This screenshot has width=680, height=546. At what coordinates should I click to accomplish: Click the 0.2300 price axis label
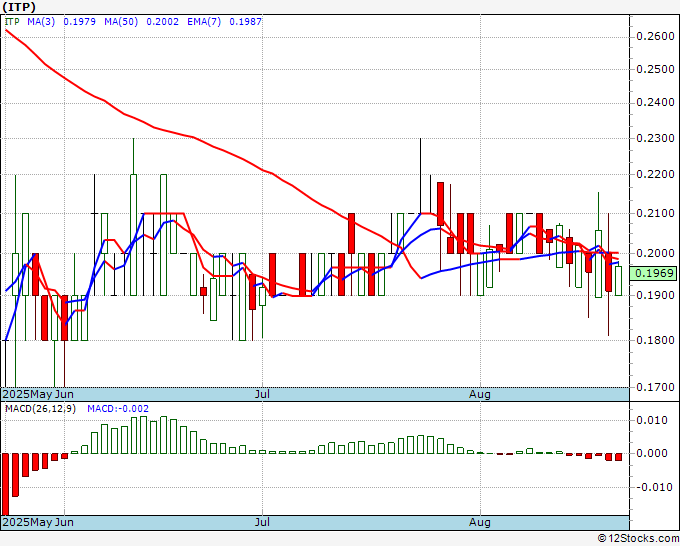(x=655, y=139)
